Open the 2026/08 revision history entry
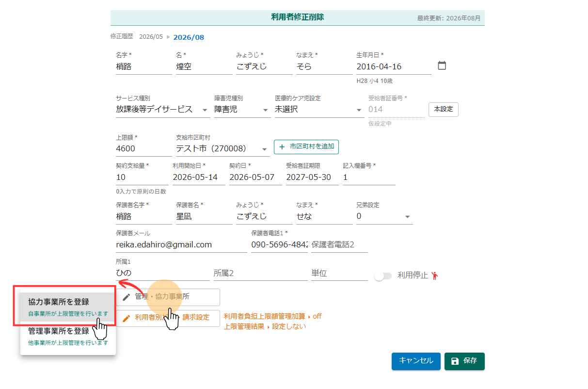 (x=189, y=37)
